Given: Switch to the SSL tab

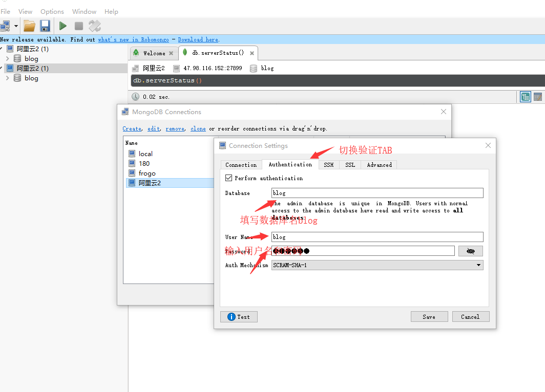Looking at the screenshot, I should pyautogui.click(x=350, y=165).
